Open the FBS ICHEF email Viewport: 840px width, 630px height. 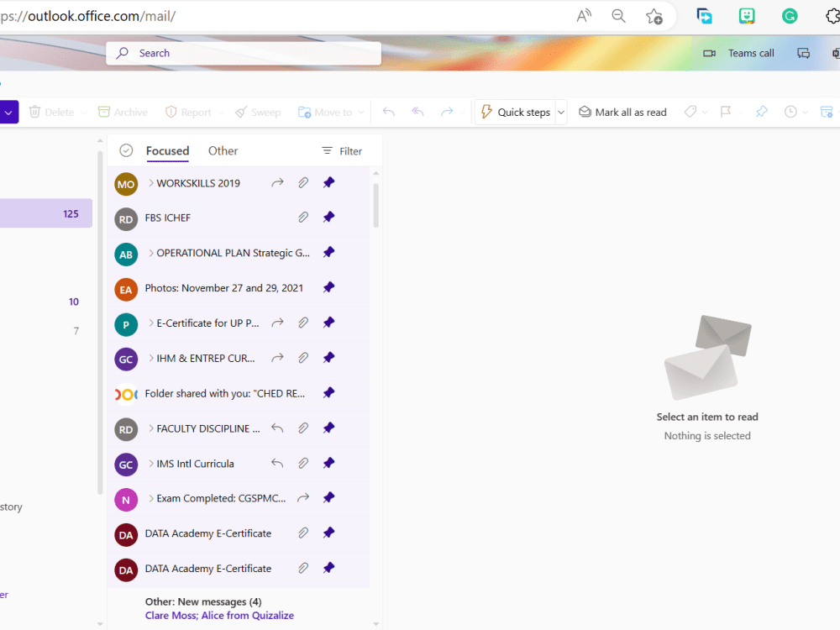[239, 218]
